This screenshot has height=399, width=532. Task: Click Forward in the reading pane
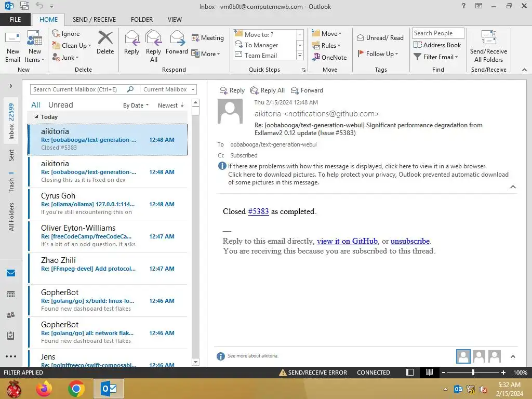click(307, 90)
